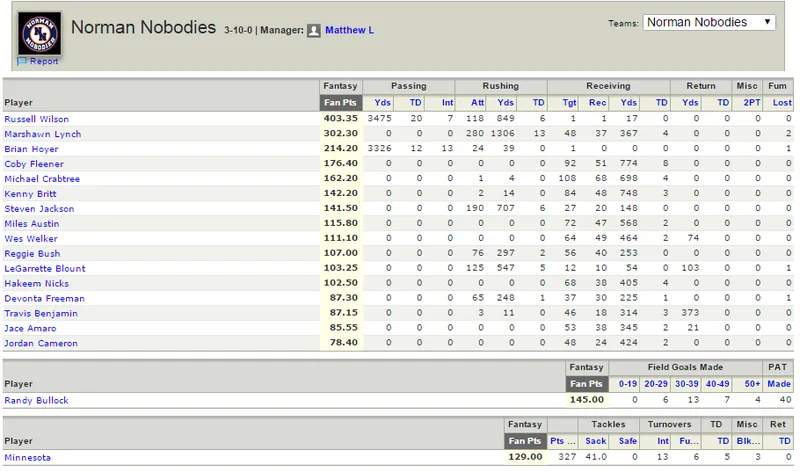Open Randy Bullock kicker page
This screenshot has height=472, width=800.
coord(36,401)
